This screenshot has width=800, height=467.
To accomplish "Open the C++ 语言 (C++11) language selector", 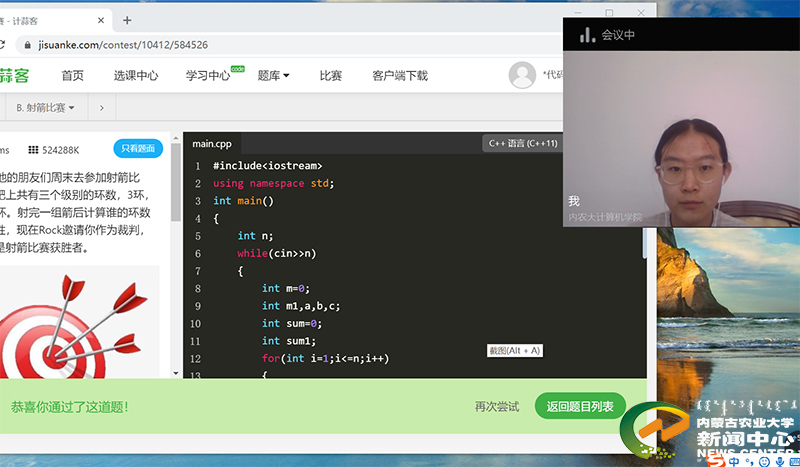I will [x=523, y=143].
